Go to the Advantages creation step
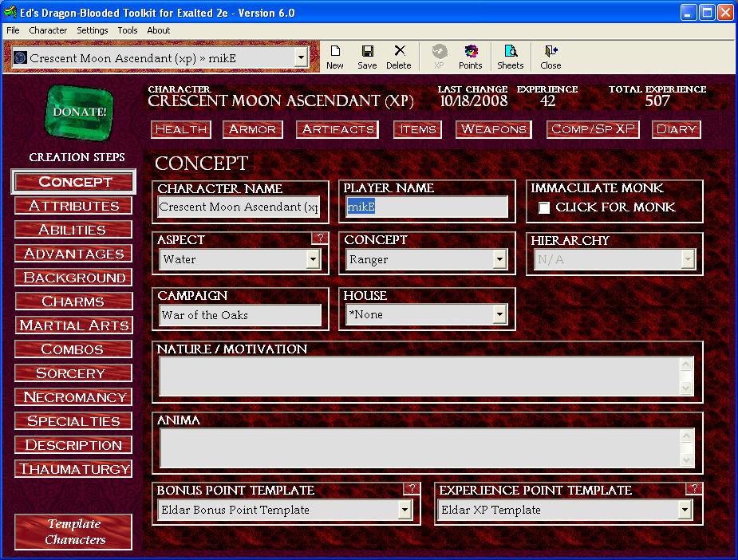Screen dimensions: 738x560 (73, 254)
